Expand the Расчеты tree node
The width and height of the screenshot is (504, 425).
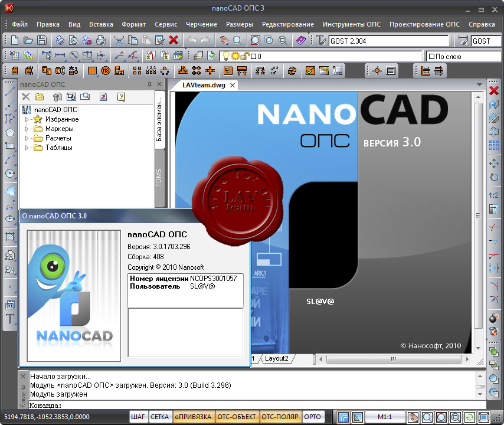click(x=27, y=138)
